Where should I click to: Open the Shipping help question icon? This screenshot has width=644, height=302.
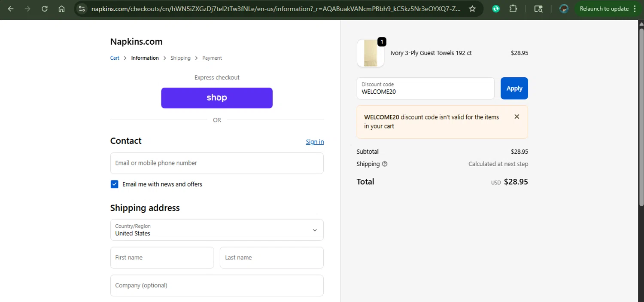point(385,164)
